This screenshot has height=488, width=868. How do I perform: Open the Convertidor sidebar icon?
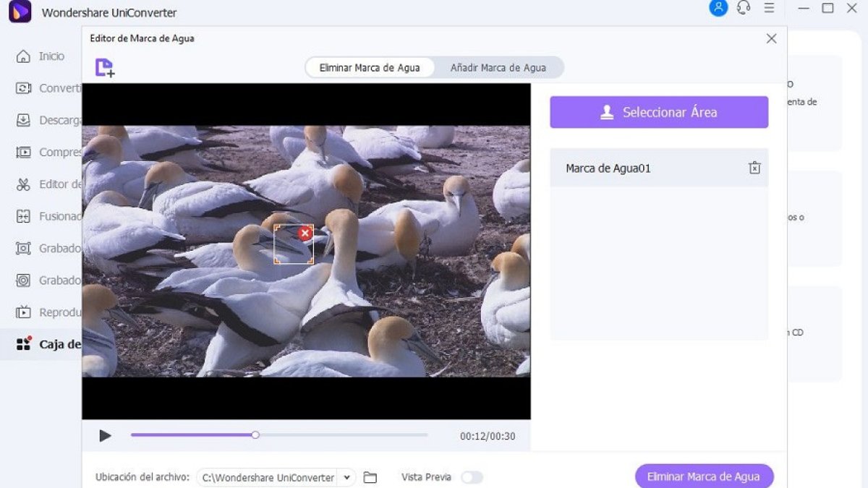(24, 88)
